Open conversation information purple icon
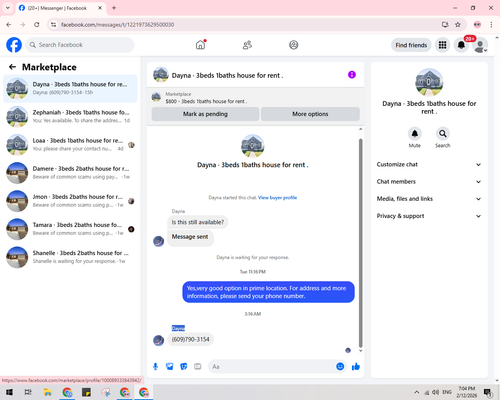The height and width of the screenshot is (400, 500). coord(352,75)
